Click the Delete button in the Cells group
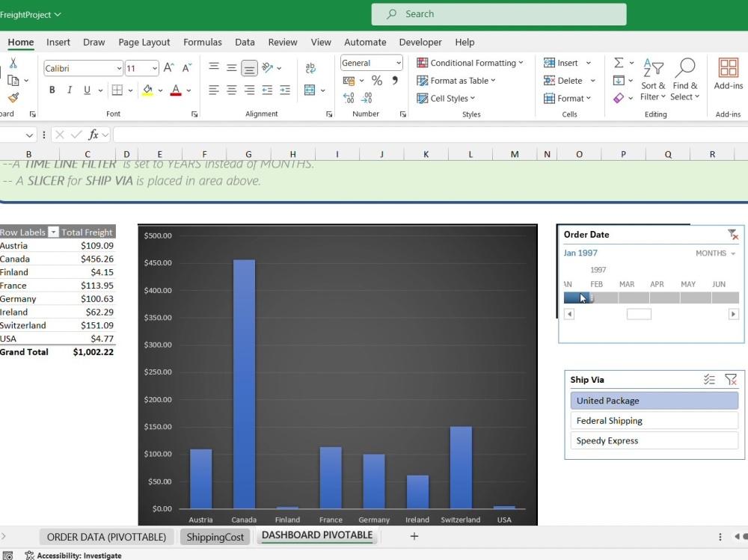Screen dimensions: 748x560 (x=565, y=80)
